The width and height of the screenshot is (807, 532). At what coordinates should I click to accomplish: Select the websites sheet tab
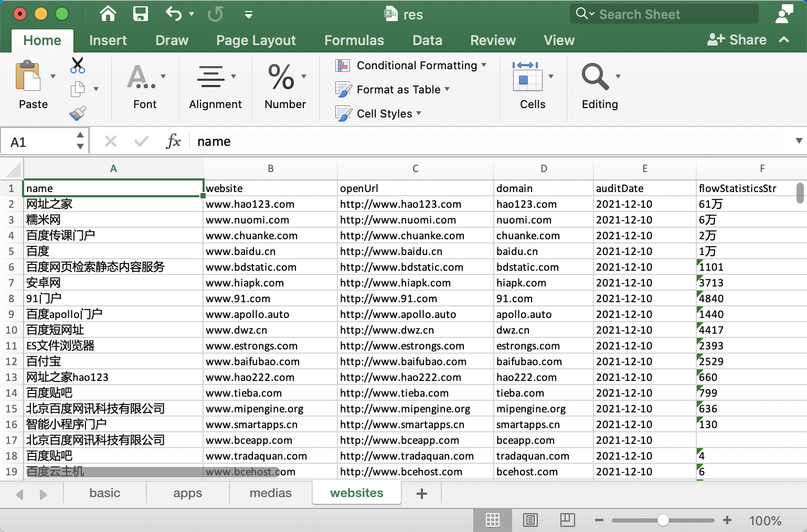coord(357,493)
